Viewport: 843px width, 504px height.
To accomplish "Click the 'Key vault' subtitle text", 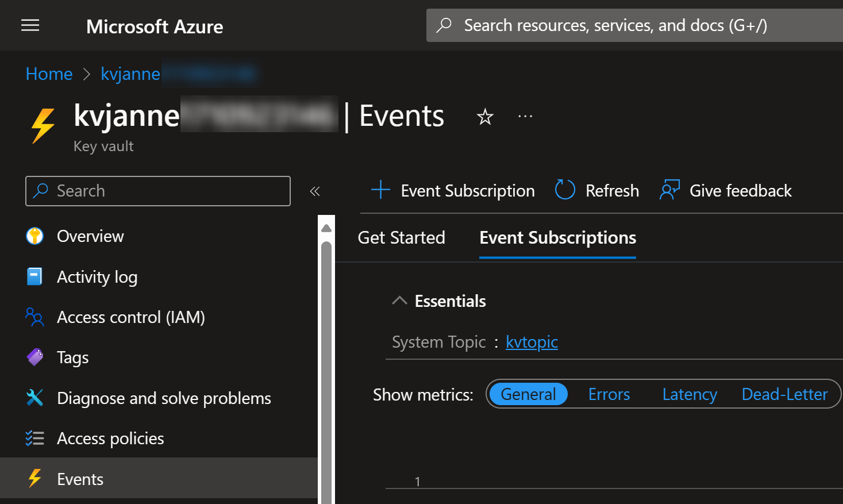I will tap(103, 146).
